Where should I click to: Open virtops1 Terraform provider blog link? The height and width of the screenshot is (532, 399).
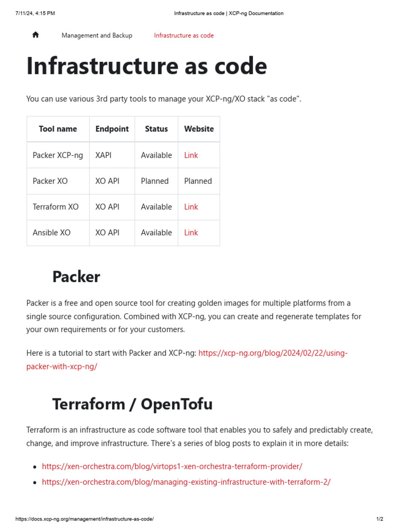[172, 467]
